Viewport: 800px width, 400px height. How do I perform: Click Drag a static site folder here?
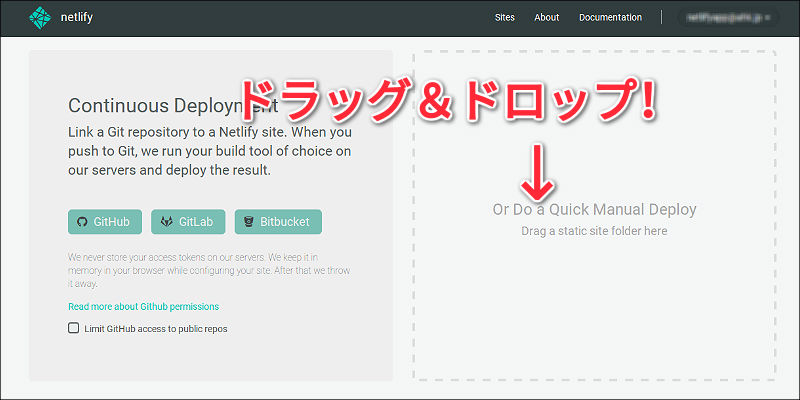tap(594, 231)
